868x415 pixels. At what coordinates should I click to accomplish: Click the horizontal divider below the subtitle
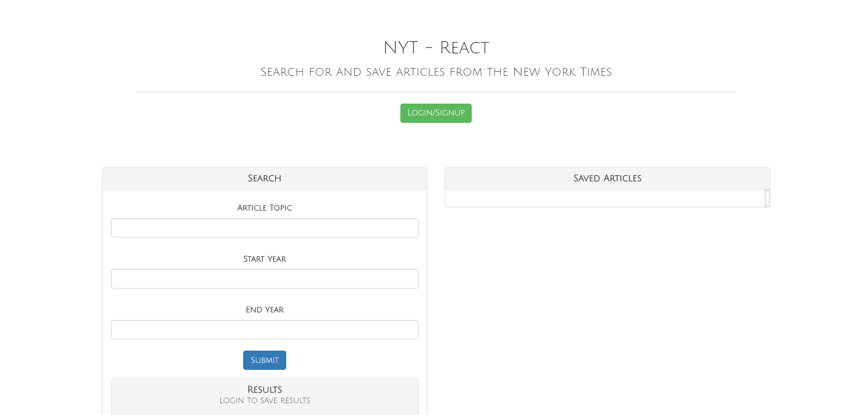(436, 92)
